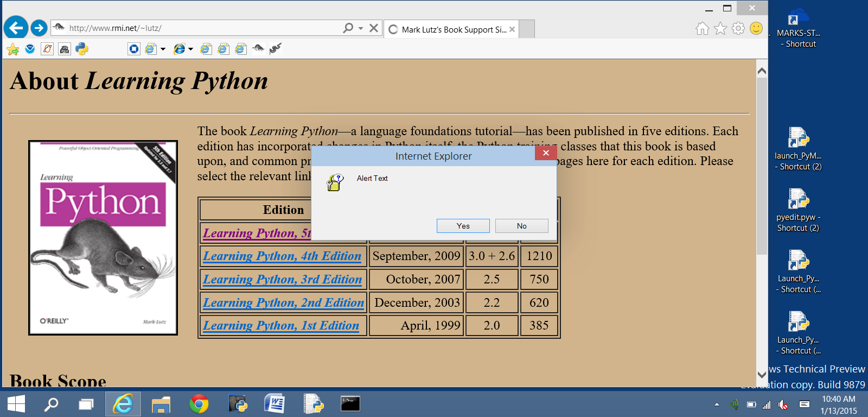This screenshot has width=868, height=417.
Task: Open the new tab button
Action: (x=526, y=29)
